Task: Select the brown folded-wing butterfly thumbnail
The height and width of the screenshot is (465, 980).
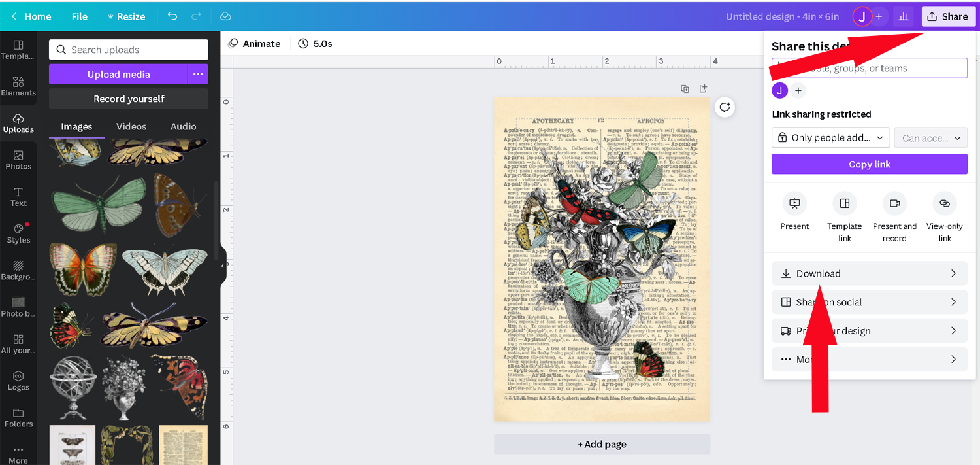Action: point(180,205)
